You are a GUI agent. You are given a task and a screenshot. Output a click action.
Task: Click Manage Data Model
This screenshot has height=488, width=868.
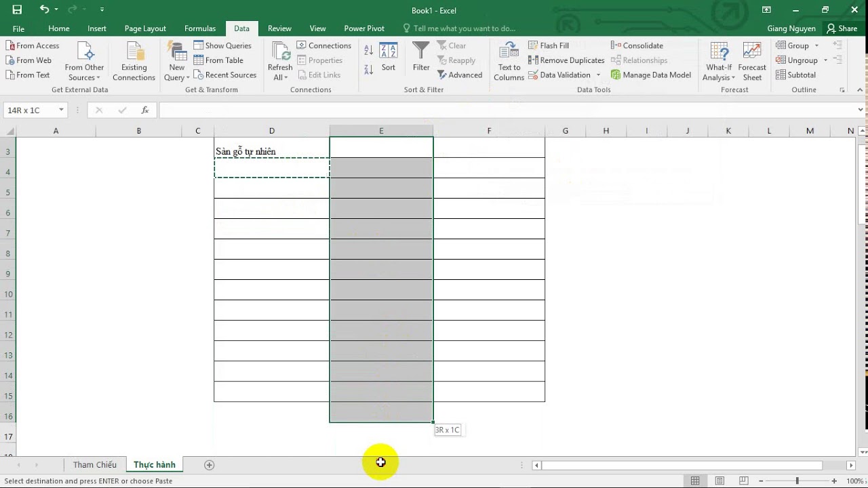tap(651, 75)
